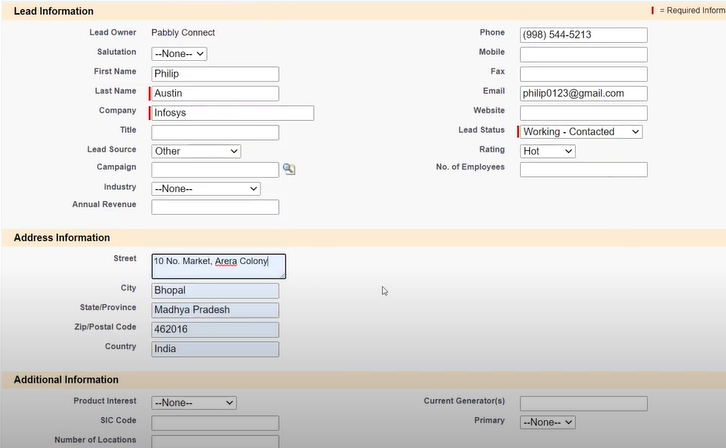Viewport: 726px width, 448px height.
Task: Open the Product Interest dropdown
Action: click(x=194, y=402)
